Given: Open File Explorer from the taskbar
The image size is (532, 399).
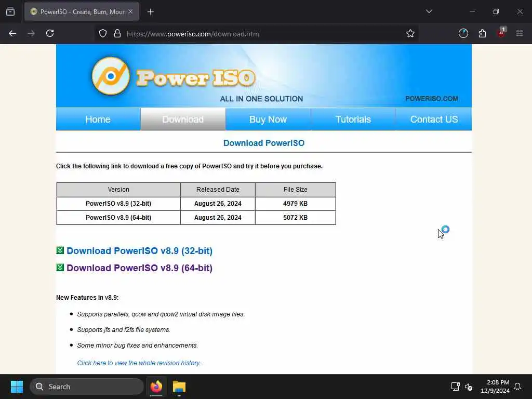Looking at the screenshot, I should coord(179,387).
